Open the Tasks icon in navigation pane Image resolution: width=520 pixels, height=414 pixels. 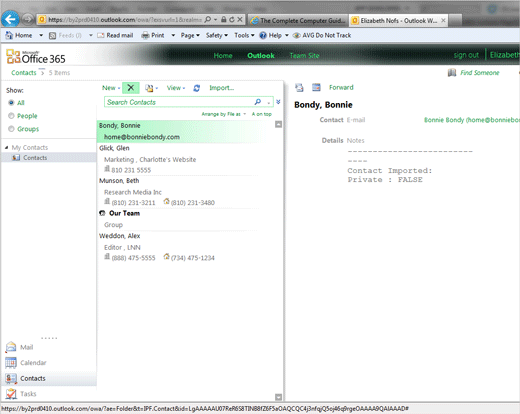pos(11,394)
